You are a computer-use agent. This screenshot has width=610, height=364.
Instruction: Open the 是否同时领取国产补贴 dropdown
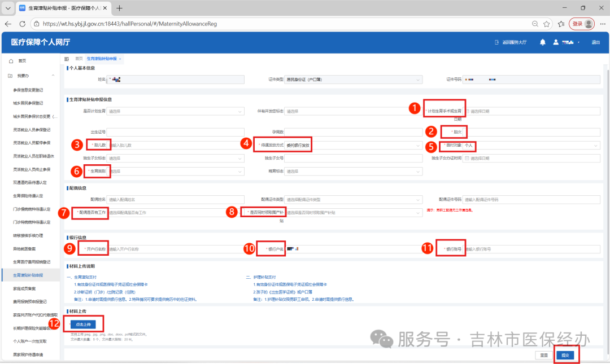[x=353, y=213]
